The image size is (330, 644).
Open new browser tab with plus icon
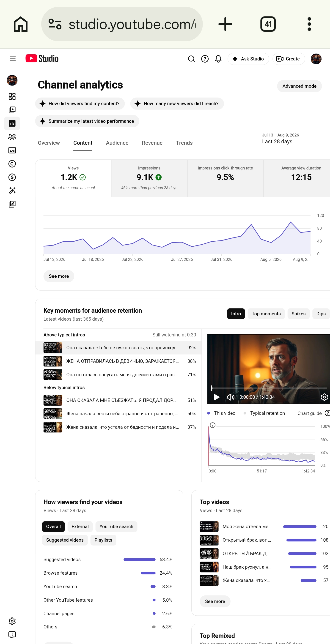(225, 24)
